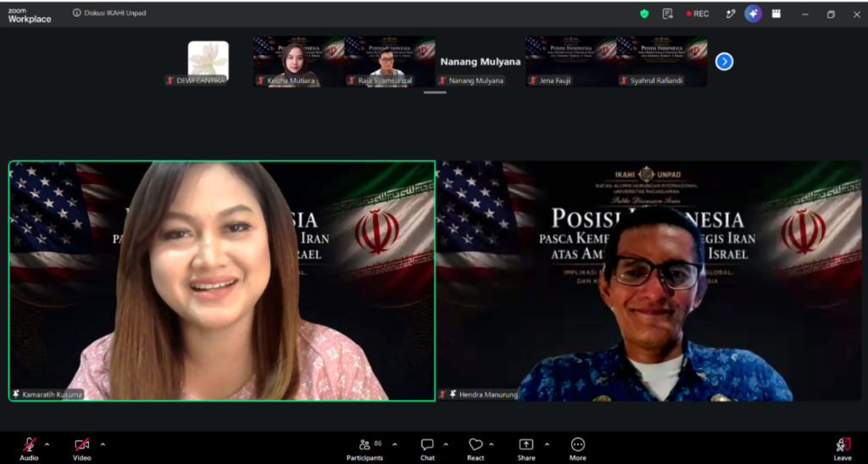This screenshot has height=464, width=868.
Task: Select Kamaratih Kusuma's main video tile
Action: [x=222, y=281]
